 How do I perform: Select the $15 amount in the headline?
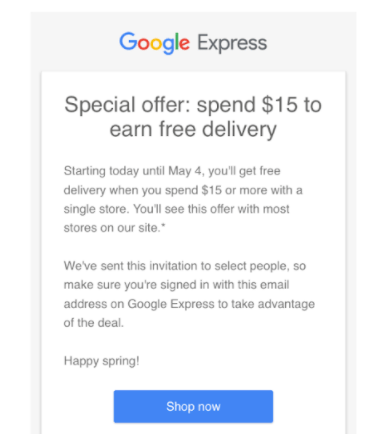[x=279, y=104]
